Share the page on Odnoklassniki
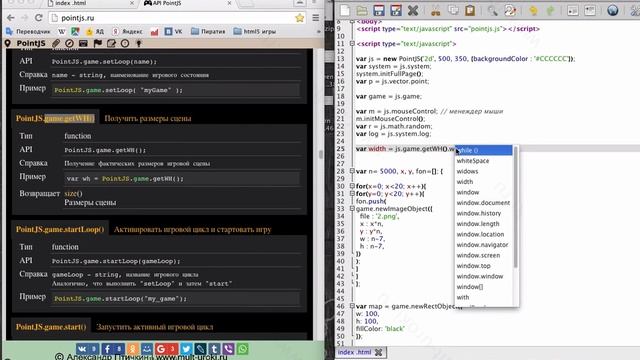640x360 pixels. (133, 349)
